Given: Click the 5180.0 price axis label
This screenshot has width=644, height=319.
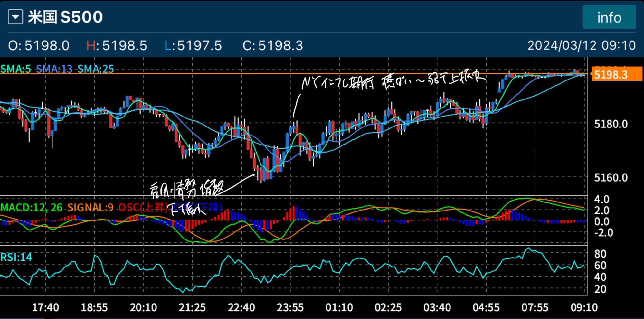Looking at the screenshot, I should click(611, 124).
